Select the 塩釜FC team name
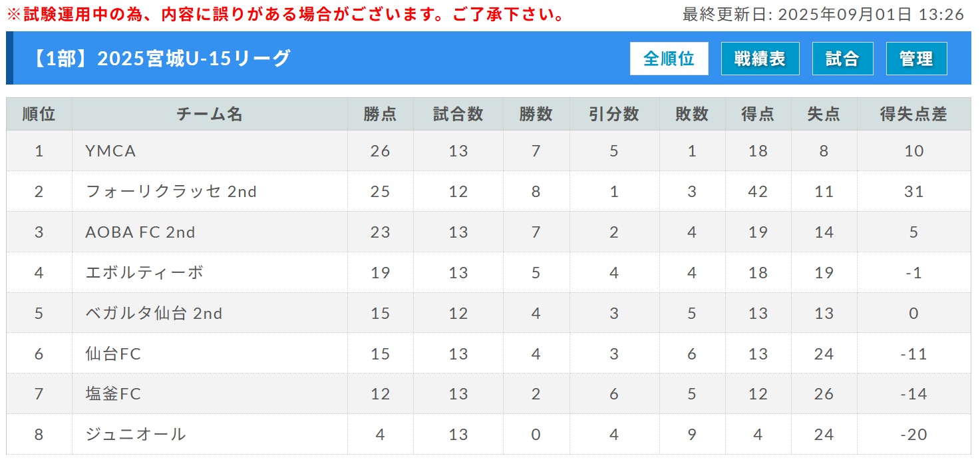This screenshot has height=462, width=980. pos(114,394)
